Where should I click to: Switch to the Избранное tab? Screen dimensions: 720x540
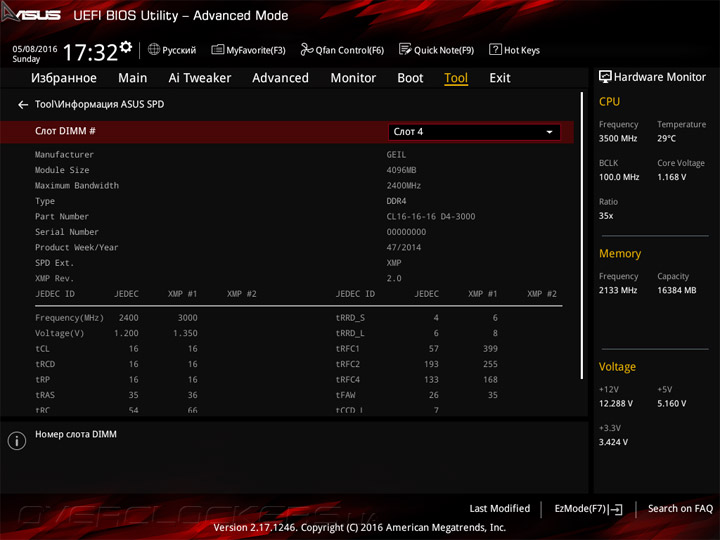64,78
